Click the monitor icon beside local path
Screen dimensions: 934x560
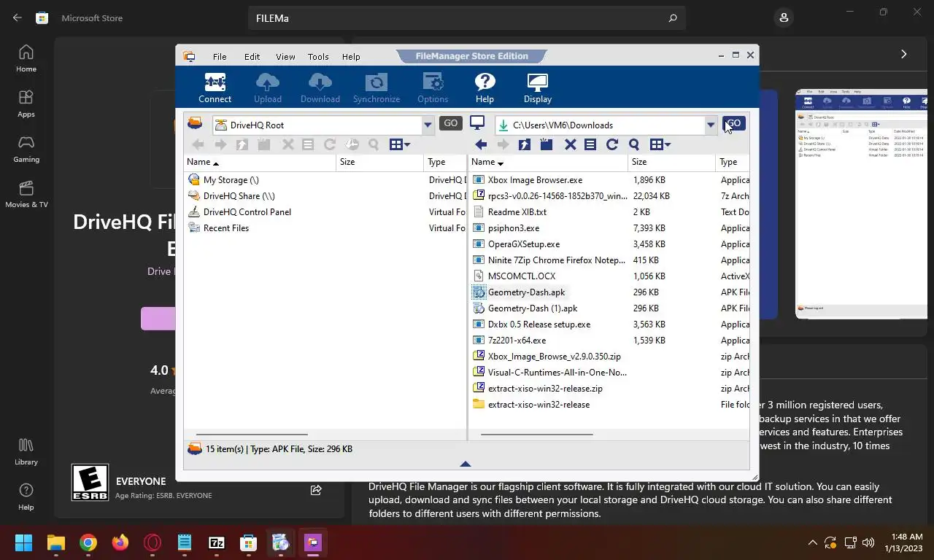click(477, 123)
